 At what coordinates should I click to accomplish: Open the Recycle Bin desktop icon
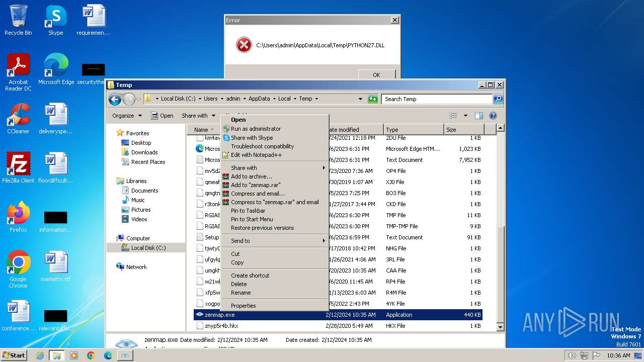[18, 20]
